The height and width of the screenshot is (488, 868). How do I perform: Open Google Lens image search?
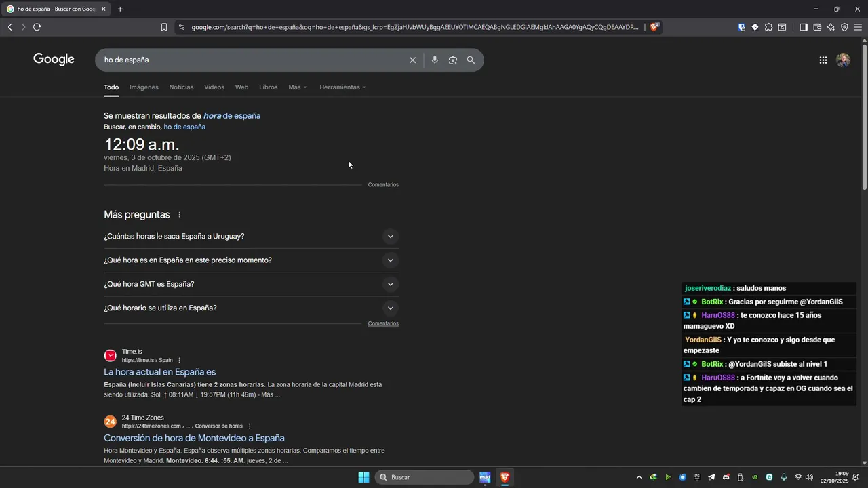pos(453,60)
